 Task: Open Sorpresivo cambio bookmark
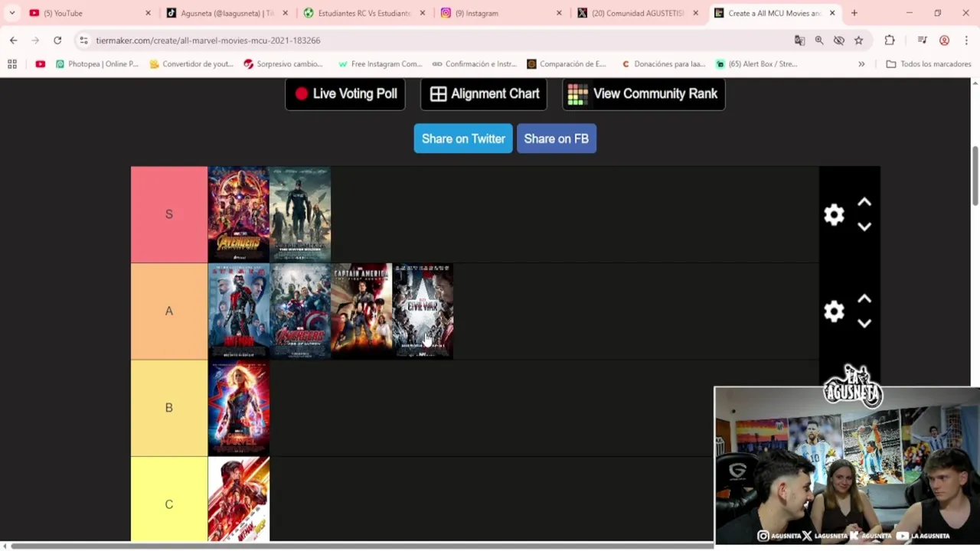pyautogui.click(x=283, y=64)
